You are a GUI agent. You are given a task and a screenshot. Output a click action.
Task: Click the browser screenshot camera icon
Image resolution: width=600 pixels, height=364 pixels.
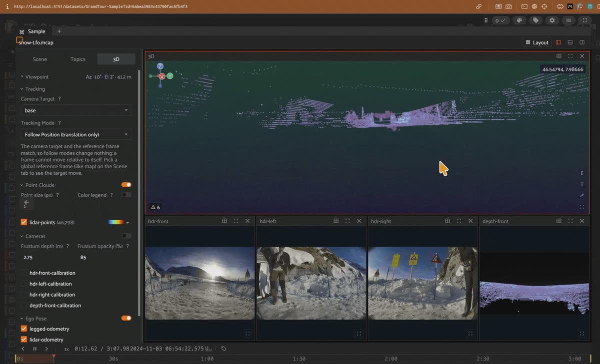pos(508,6)
